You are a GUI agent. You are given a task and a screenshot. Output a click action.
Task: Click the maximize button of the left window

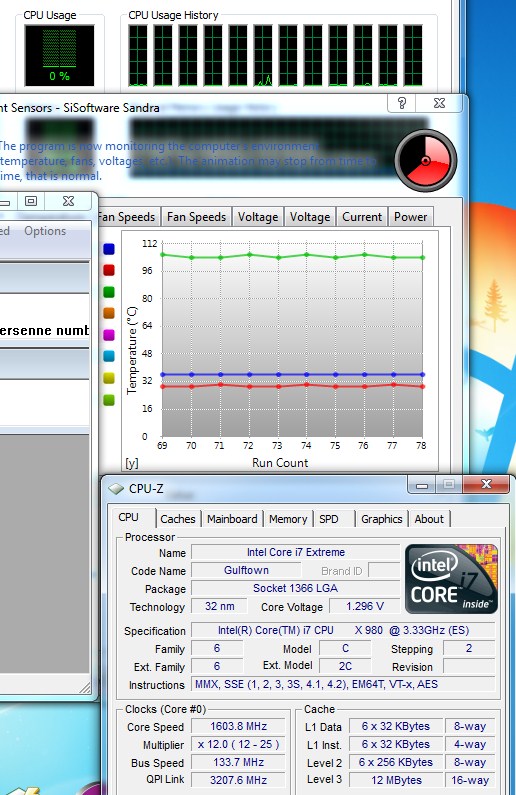pos(31,201)
